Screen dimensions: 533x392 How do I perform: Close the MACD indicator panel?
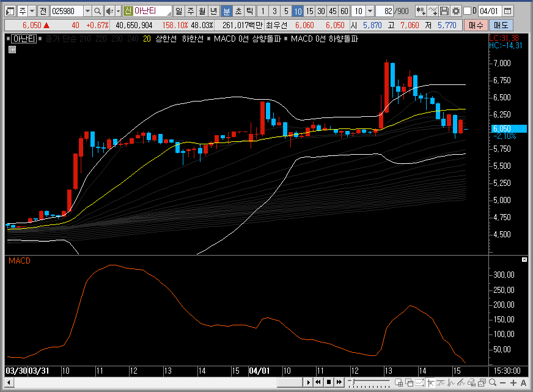point(524,260)
